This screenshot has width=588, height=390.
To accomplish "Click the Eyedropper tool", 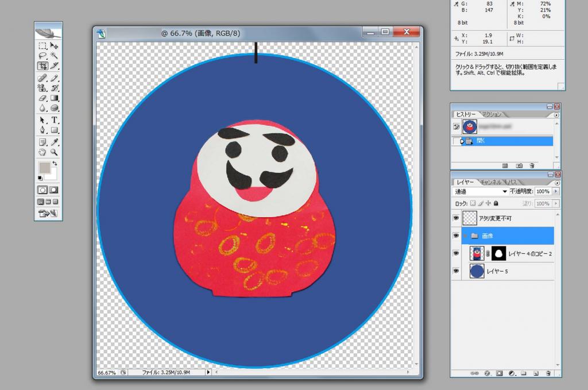I will tap(55, 142).
